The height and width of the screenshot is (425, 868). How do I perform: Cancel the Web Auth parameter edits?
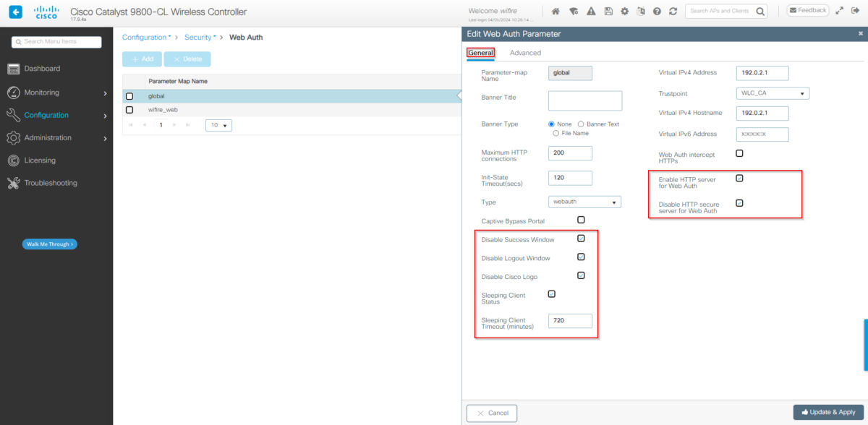click(x=492, y=413)
